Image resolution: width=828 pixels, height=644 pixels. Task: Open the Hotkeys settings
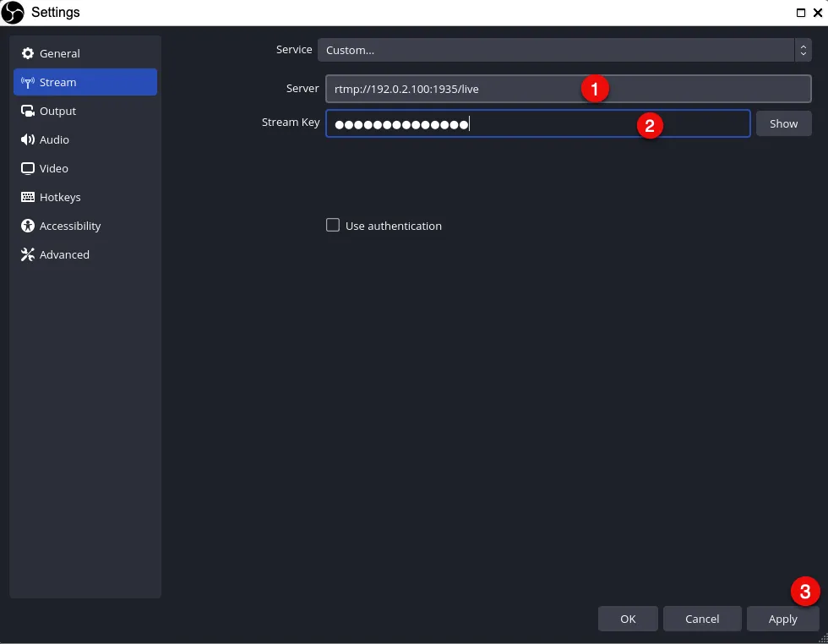coord(85,197)
